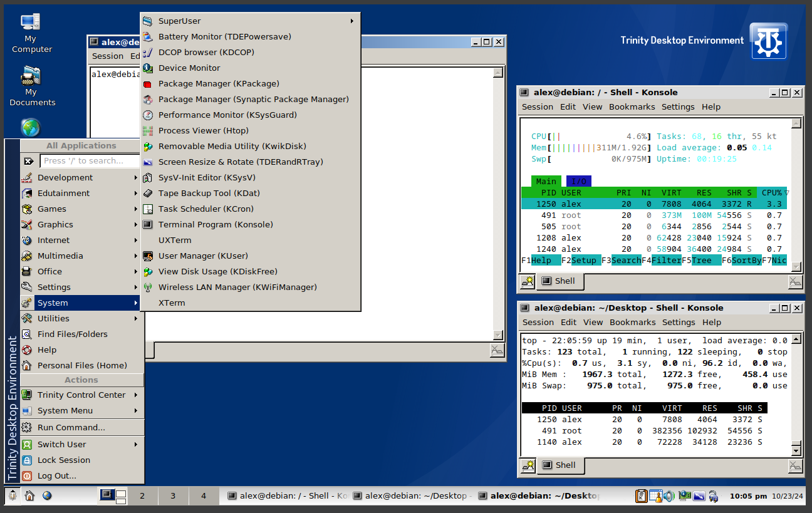
Task: Click the new session icon beside the htop Shell tab
Action: (x=528, y=282)
